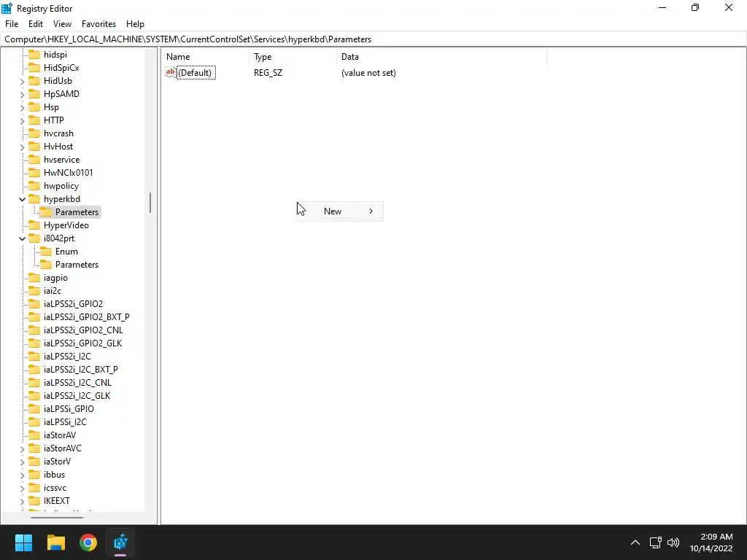Expand the IKEEXT key
Viewport: 747px width, 560px height.
tap(22, 501)
